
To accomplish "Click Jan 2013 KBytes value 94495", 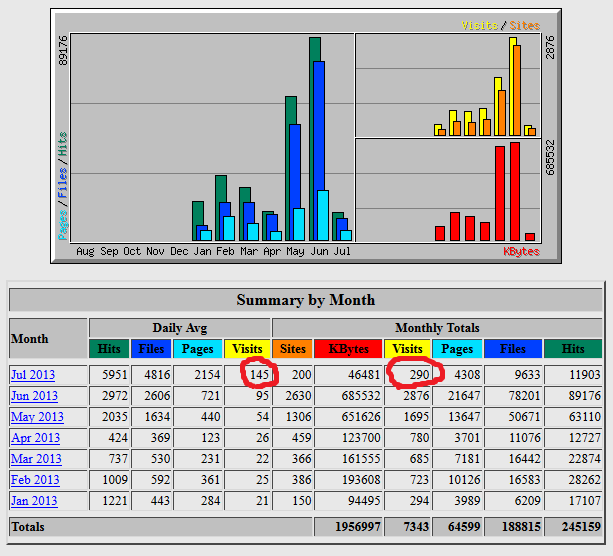I will pos(364,501).
